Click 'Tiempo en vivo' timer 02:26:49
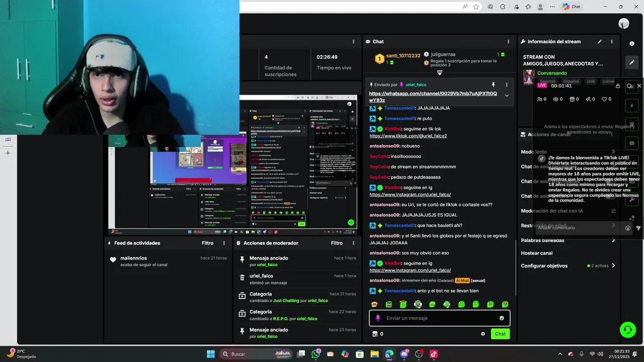Image resolution: width=644 pixels, height=362 pixels. pyautogui.click(x=327, y=57)
